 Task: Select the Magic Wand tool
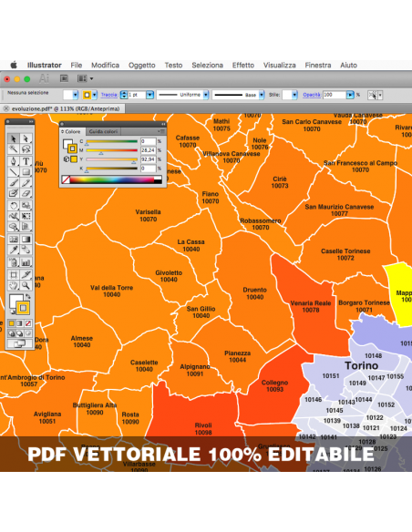[14, 149]
